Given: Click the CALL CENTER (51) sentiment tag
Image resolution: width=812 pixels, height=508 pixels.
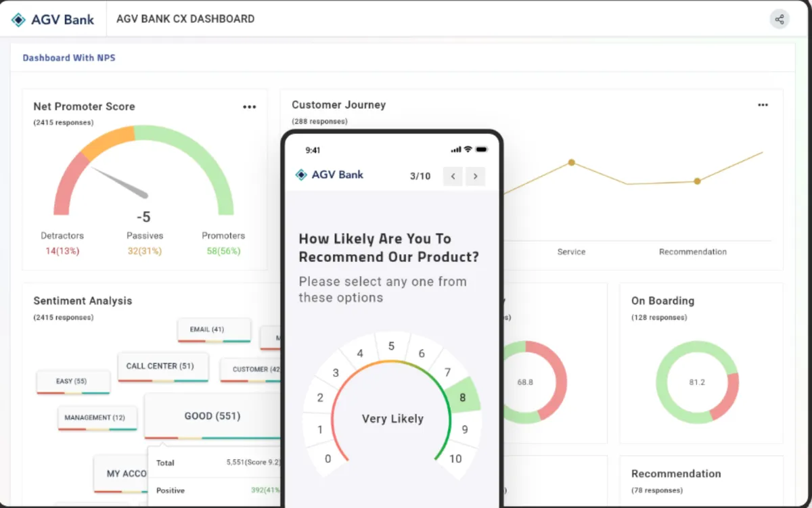Looking at the screenshot, I should coord(160,366).
